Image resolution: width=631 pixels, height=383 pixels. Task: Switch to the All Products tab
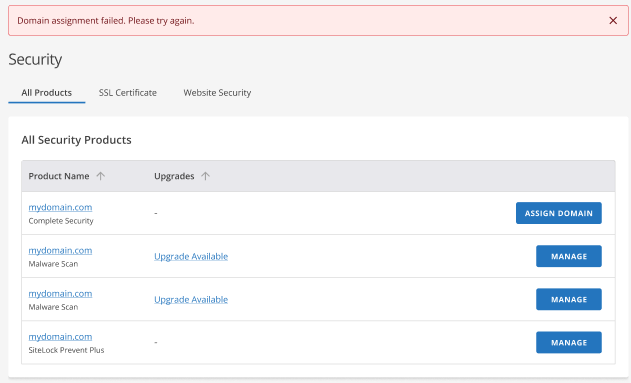(x=47, y=93)
